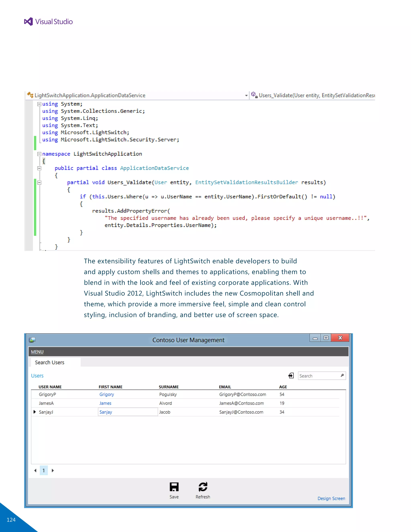Select the GrigoryP user name cell
This screenshot has width=411, height=532.
(48, 394)
